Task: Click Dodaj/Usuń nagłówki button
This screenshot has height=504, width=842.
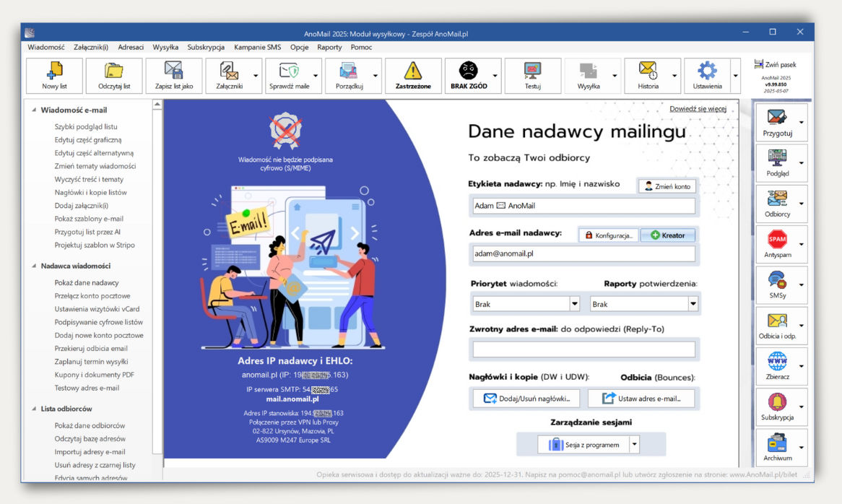Action: [526, 399]
